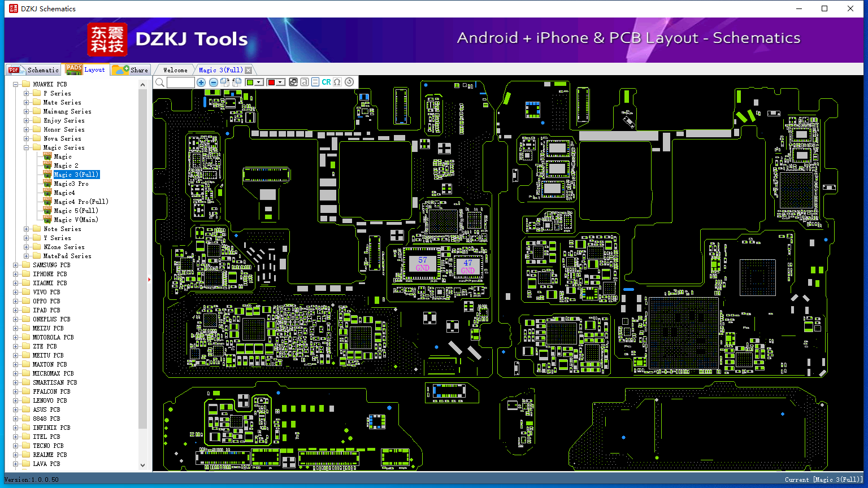Click the tree scrollbar up arrow
The height and width of the screenshot is (488, 868).
point(142,85)
